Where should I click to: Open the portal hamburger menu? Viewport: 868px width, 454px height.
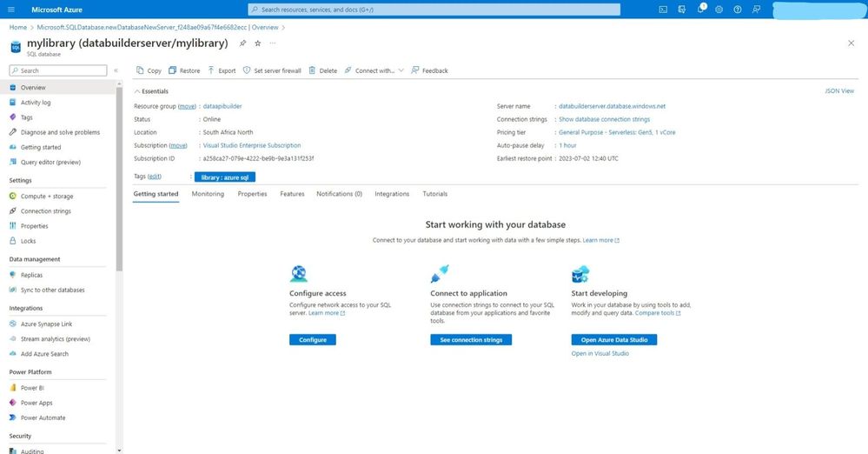coord(11,10)
